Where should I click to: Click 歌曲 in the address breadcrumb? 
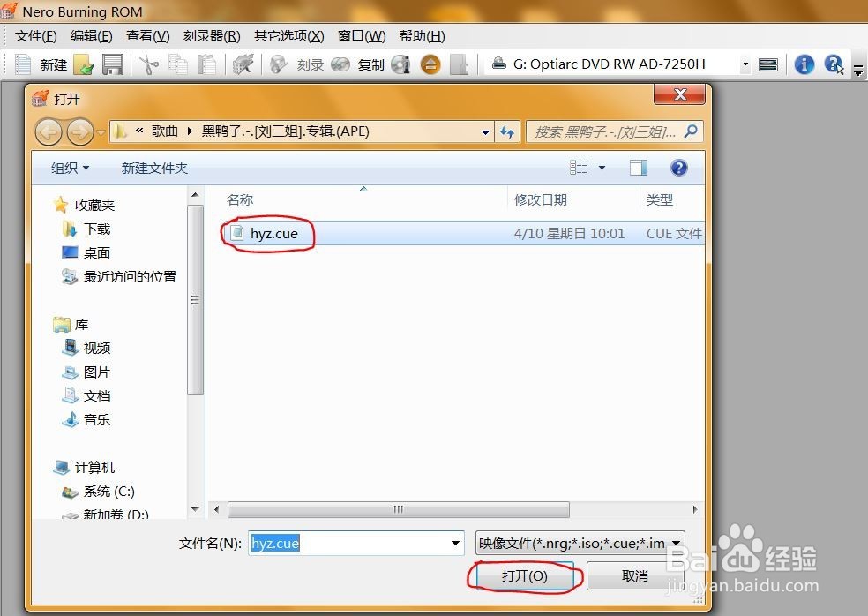[164, 131]
